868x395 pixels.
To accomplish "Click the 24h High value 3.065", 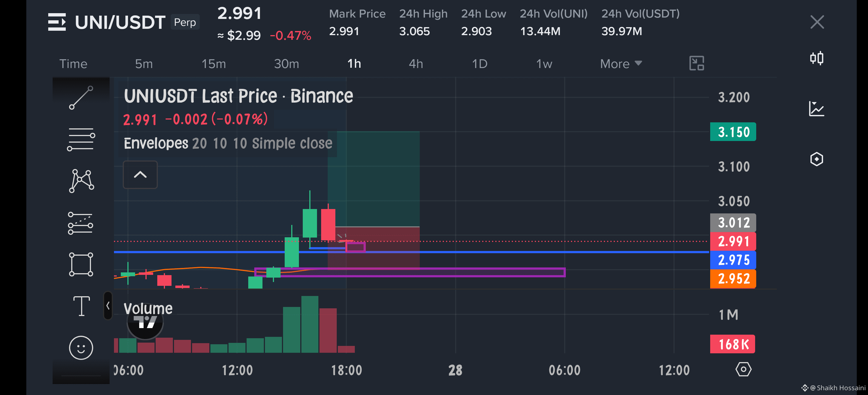I will [x=414, y=31].
